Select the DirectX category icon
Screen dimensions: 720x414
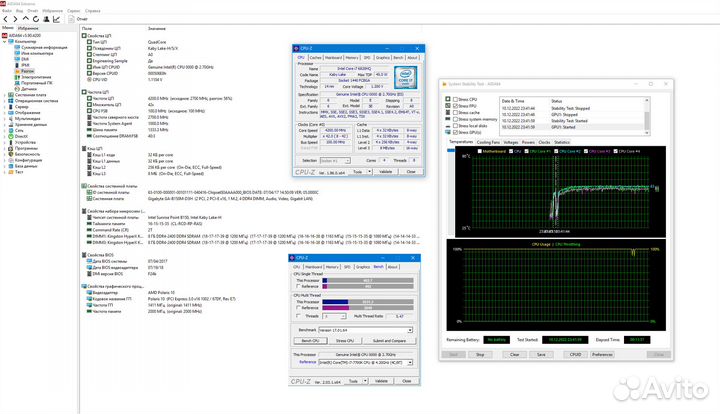[11, 136]
